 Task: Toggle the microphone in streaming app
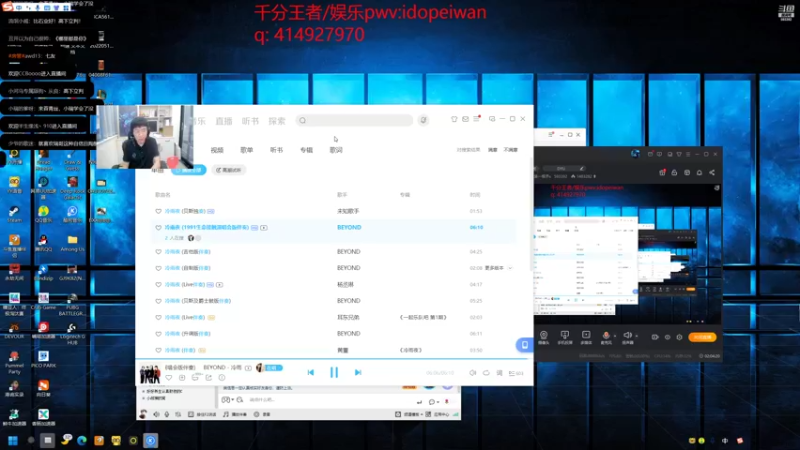click(606, 336)
